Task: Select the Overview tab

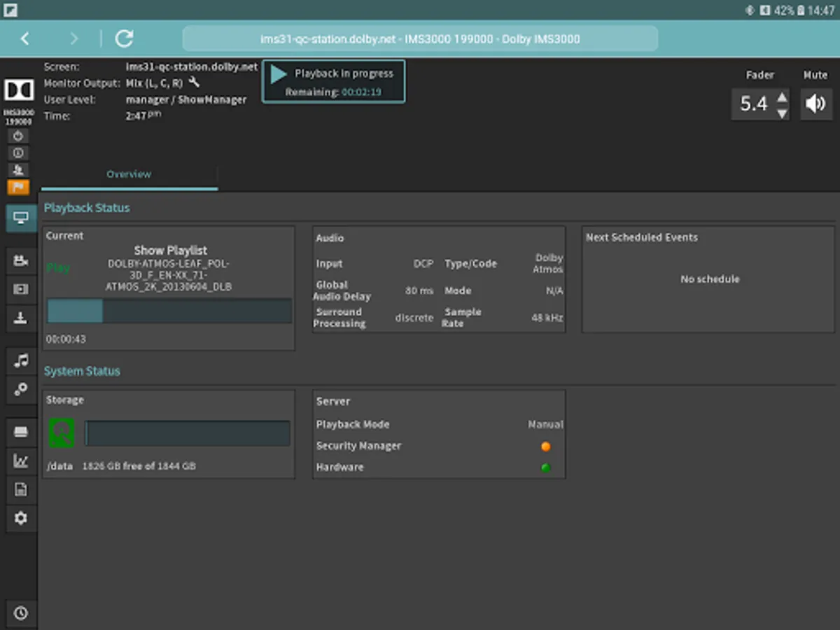Action: [x=129, y=174]
